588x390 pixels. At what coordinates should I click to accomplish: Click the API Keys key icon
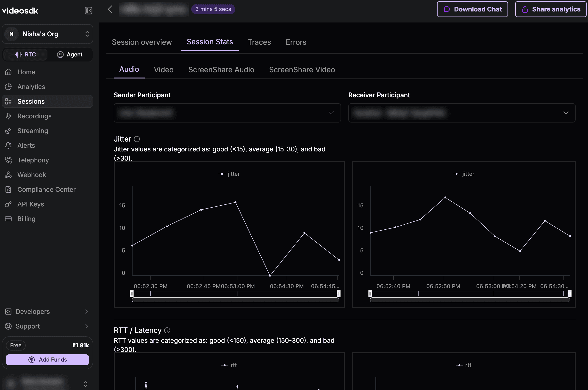(x=8, y=204)
